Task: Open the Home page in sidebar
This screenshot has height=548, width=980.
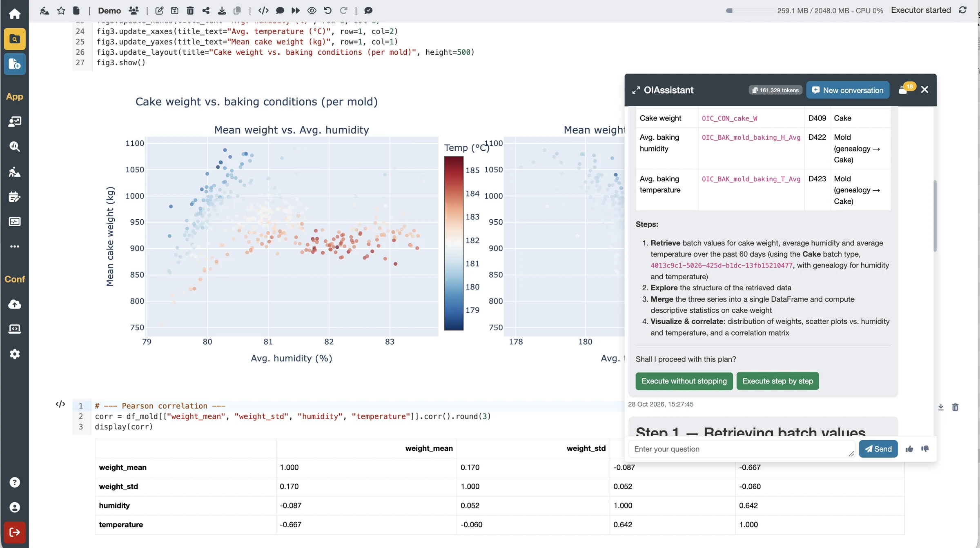Action: [x=15, y=14]
